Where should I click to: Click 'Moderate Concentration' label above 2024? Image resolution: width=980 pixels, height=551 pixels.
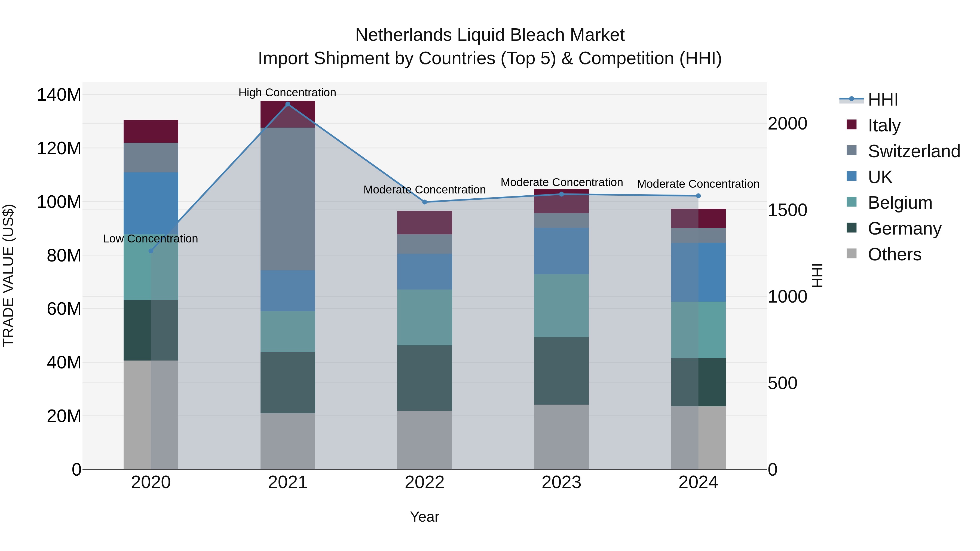(698, 184)
